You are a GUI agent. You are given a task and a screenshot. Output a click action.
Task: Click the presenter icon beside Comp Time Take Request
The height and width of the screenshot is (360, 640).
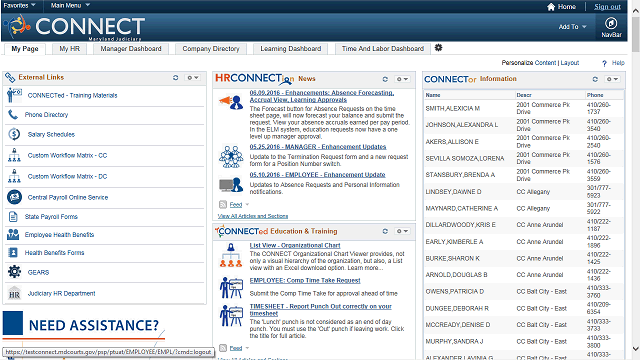tap(231, 288)
